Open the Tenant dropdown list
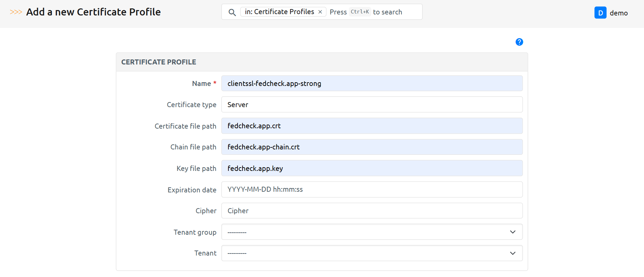The height and width of the screenshot is (277, 644). (372, 253)
